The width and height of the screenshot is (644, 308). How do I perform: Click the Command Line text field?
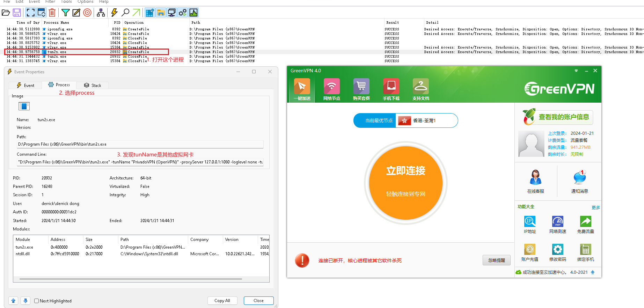point(140,162)
